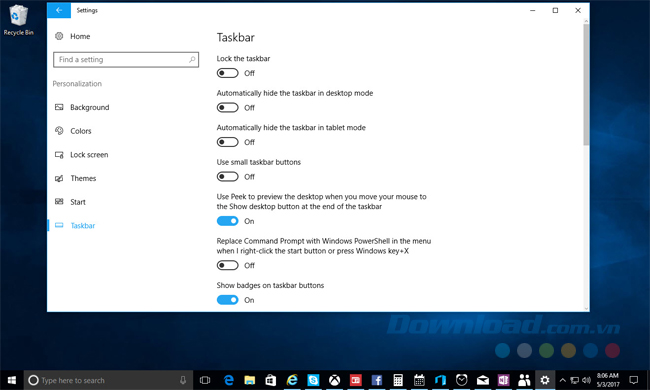Toggle auto-hide taskbar in desktop mode
Image resolution: width=650 pixels, height=390 pixels.
click(228, 108)
